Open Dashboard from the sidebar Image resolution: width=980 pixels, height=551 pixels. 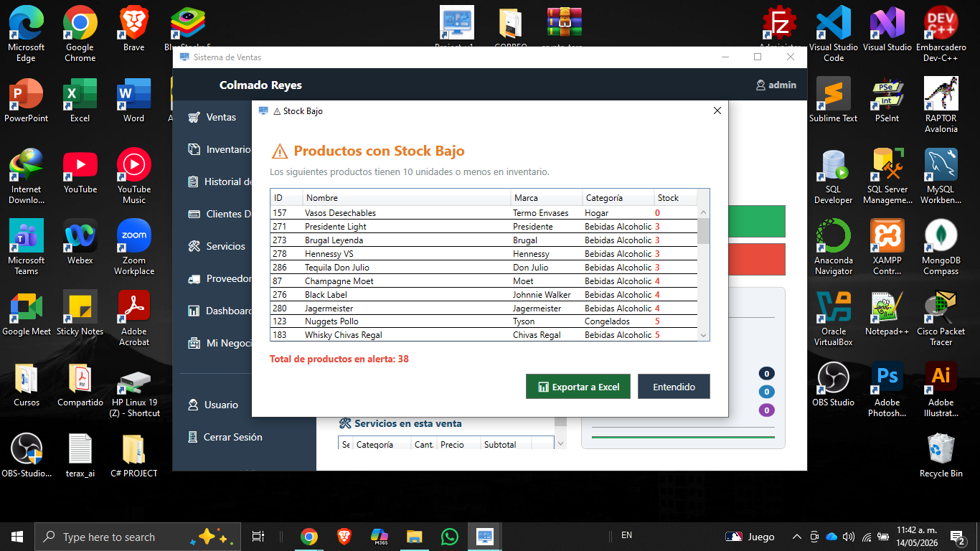coord(220,311)
